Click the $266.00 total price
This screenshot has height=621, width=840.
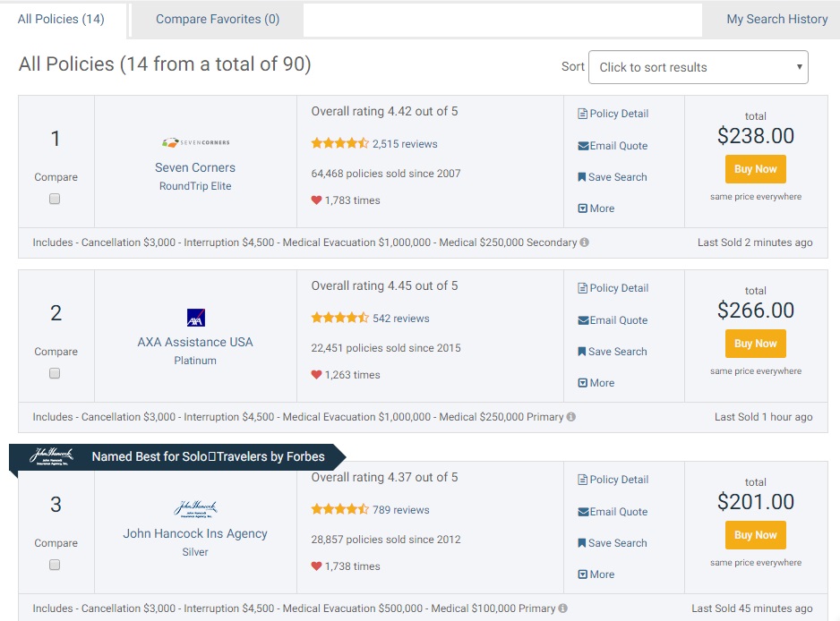tap(755, 310)
